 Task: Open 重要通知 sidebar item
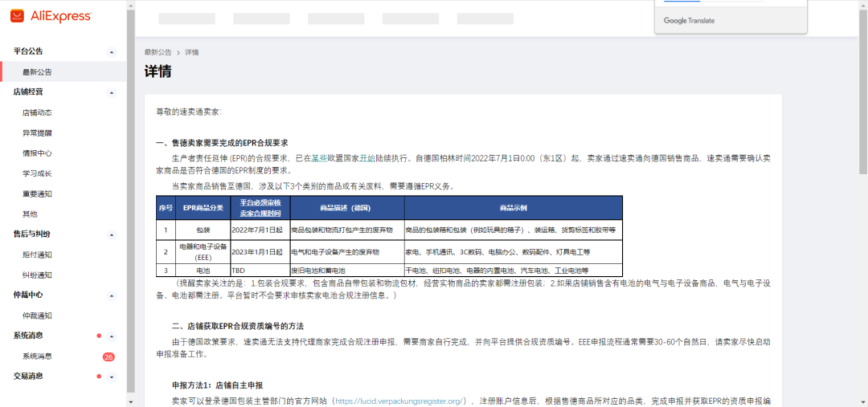[37, 194]
